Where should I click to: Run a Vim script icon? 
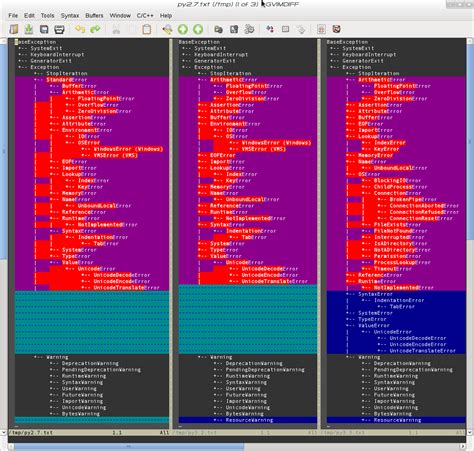[249, 29]
